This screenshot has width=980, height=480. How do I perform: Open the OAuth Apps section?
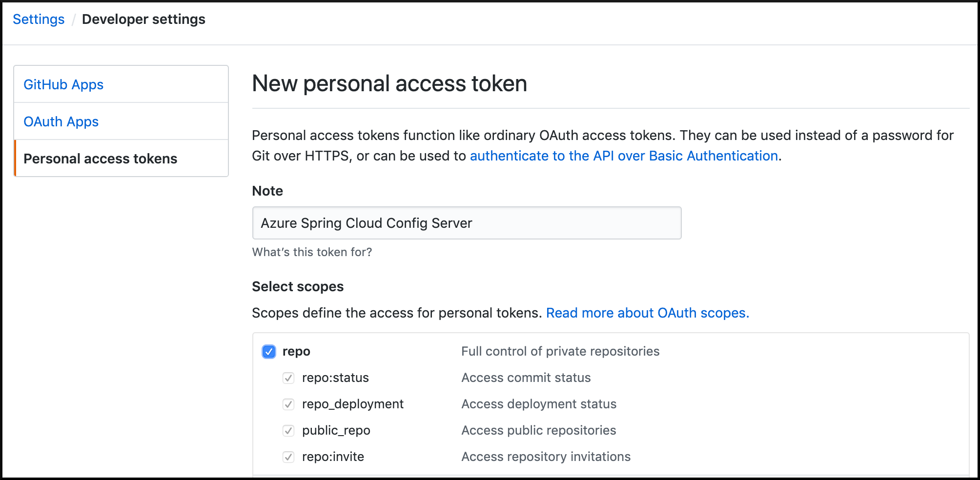[61, 121]
